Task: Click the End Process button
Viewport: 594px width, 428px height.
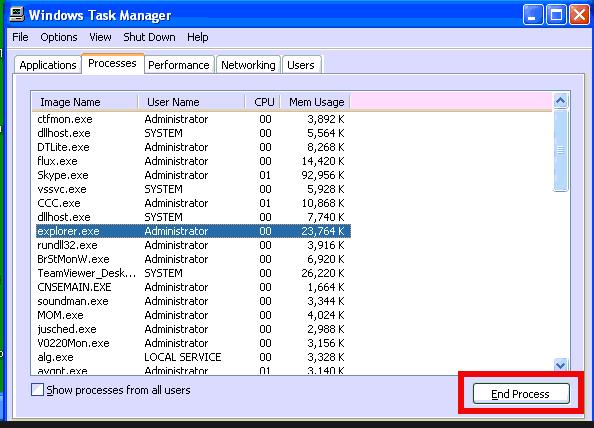Action: click(x=521, y=394)
